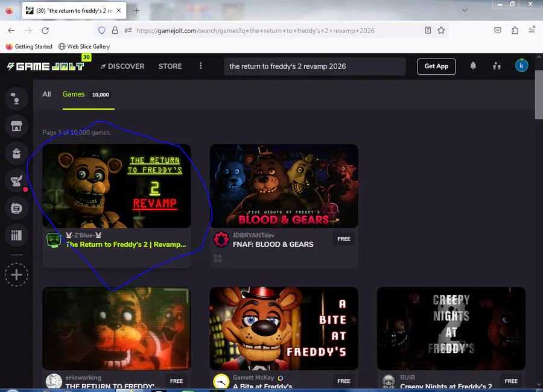Image resolution: width=543 pixels, height=392 pixels.
Task: Click the site lock icon
Action: (x=115, y=31)
